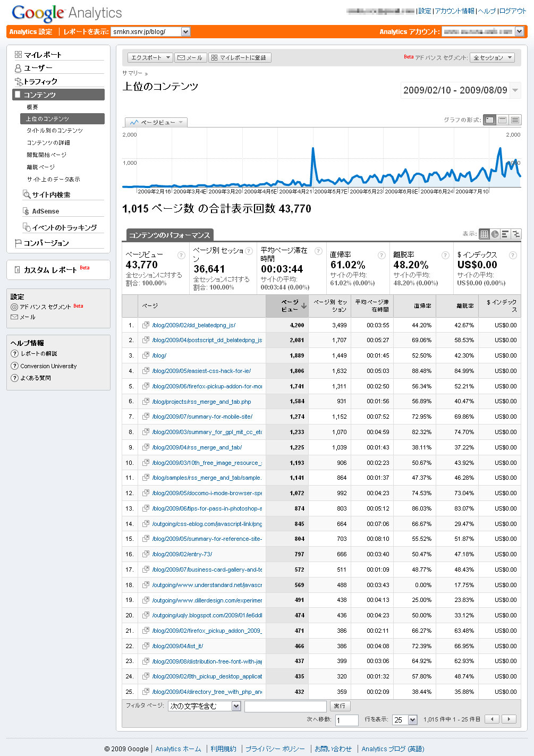
Task: Click the page views spike on the graph
Action: point(313,149)
